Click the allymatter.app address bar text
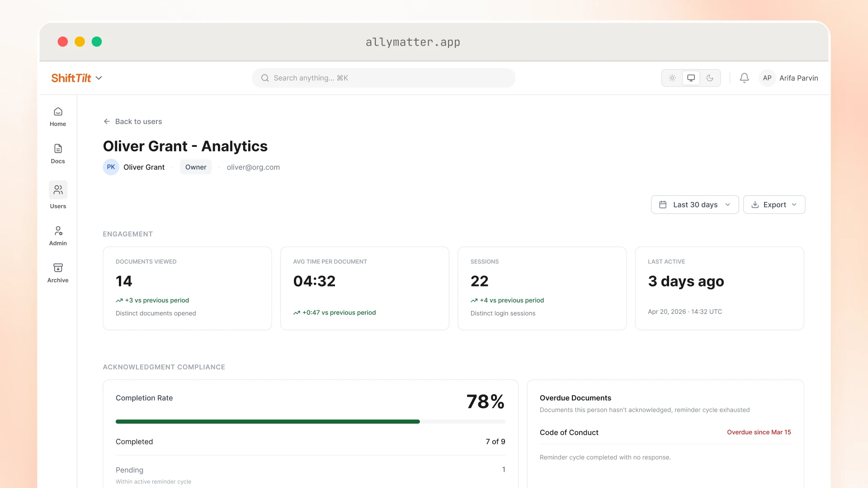The height and width of the screenshot is (488, 868). click(413, 42)
